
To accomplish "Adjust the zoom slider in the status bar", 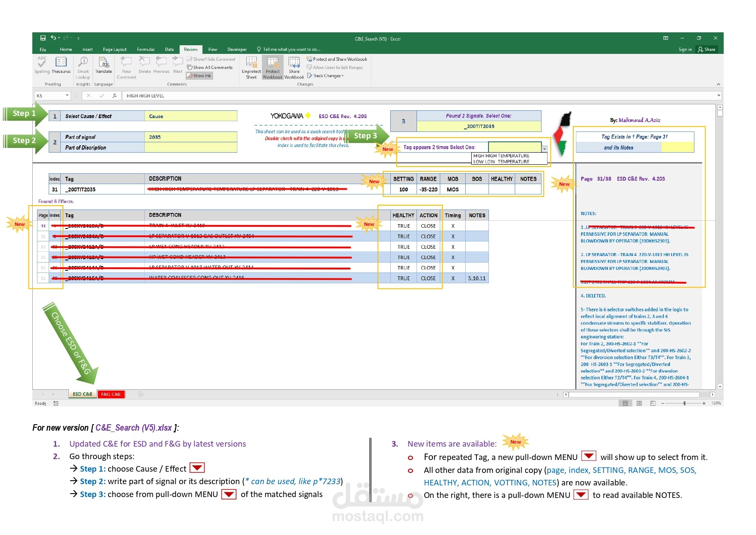I will click(x=684, y=404).
